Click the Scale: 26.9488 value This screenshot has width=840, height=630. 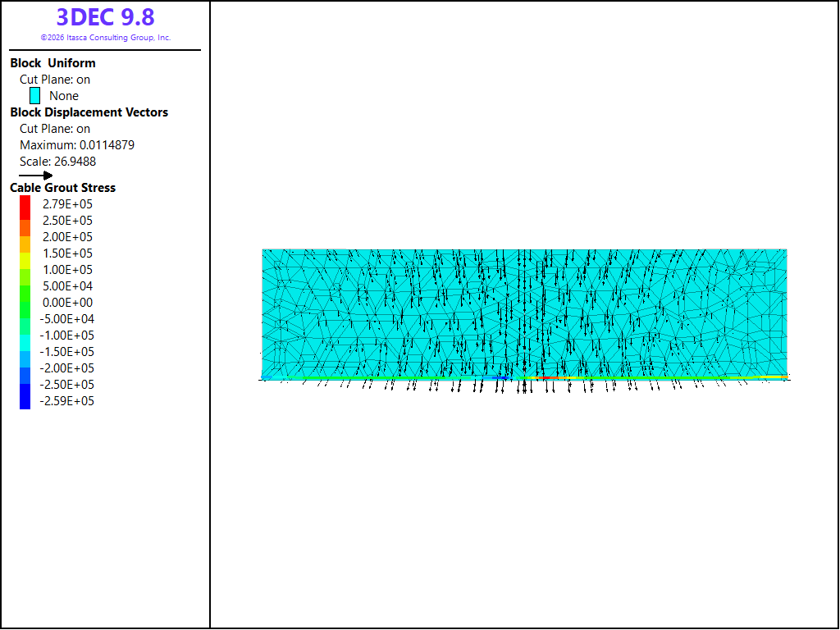58,162
